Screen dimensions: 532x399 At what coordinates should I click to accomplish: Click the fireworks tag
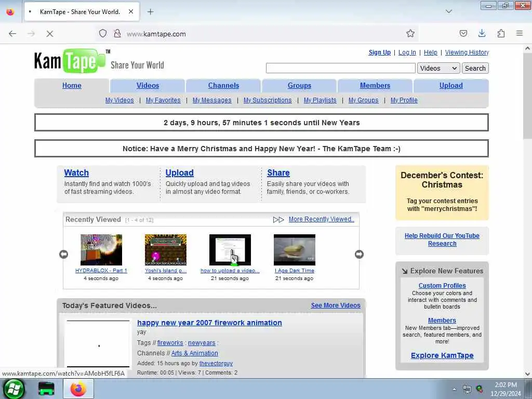coord(170,343)
